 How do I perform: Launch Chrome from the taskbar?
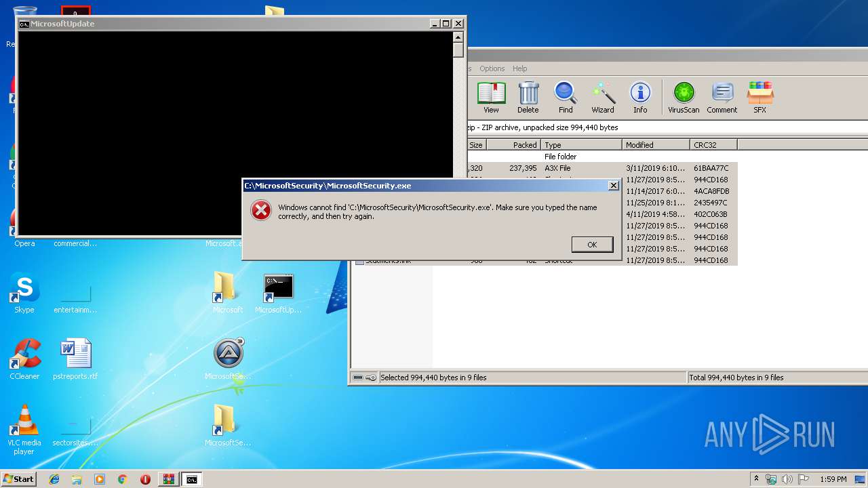tap(122, 479)
